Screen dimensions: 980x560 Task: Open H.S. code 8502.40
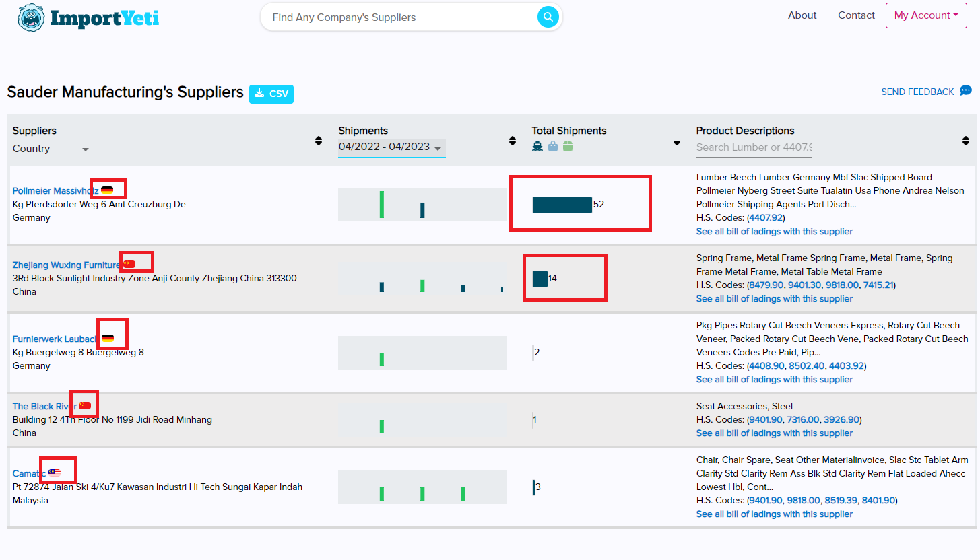(x=806, y=366)
